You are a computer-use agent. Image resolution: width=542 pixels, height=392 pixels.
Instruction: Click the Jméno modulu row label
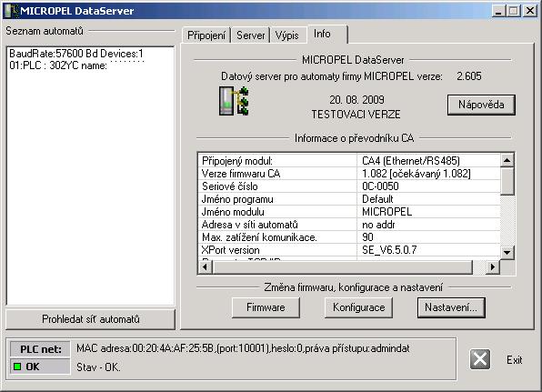coord(233,212)
